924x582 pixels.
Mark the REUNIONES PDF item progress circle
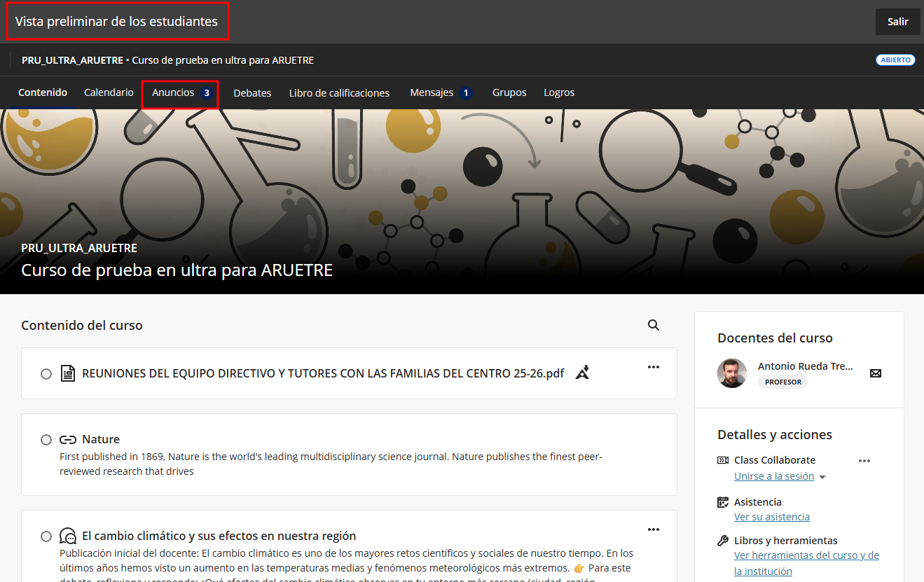(x=46, y=374)
